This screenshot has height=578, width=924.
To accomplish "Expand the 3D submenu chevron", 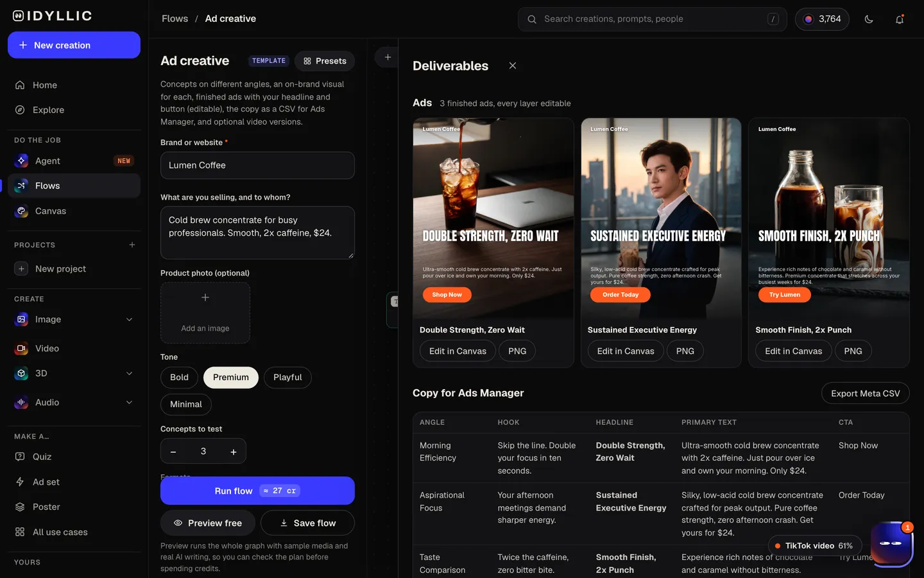I will point(129,373).
